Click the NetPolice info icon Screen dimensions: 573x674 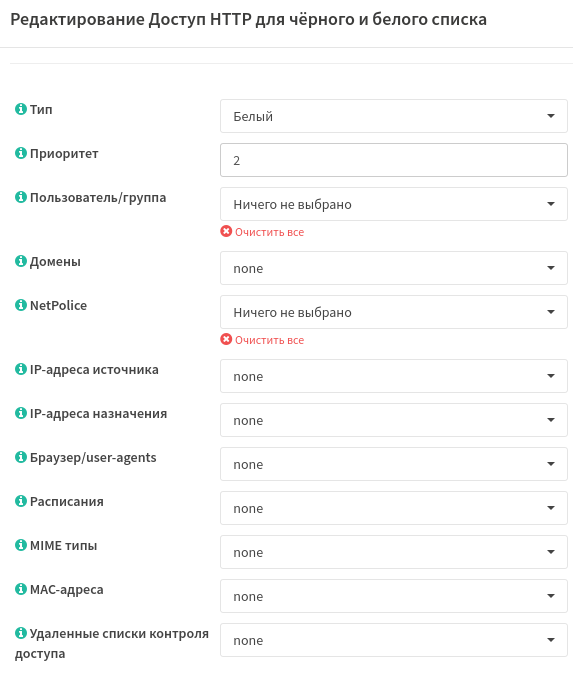(21, 305)
